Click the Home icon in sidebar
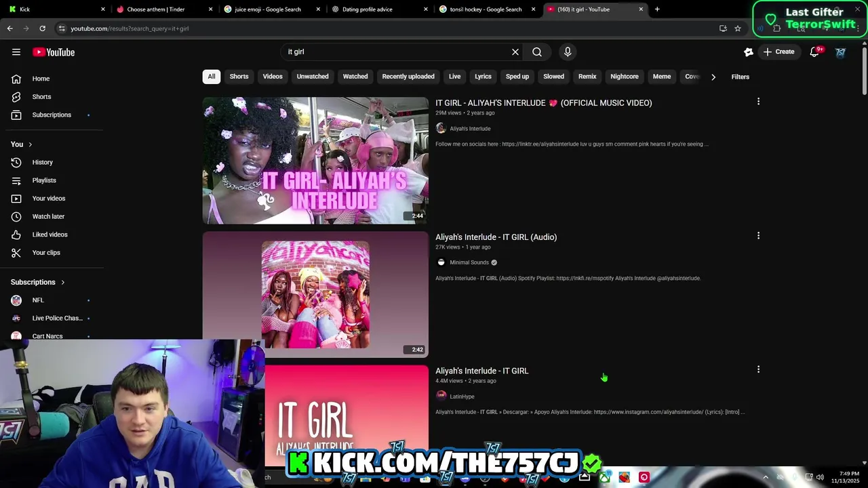868x488 pixels. tap(16, 79)
